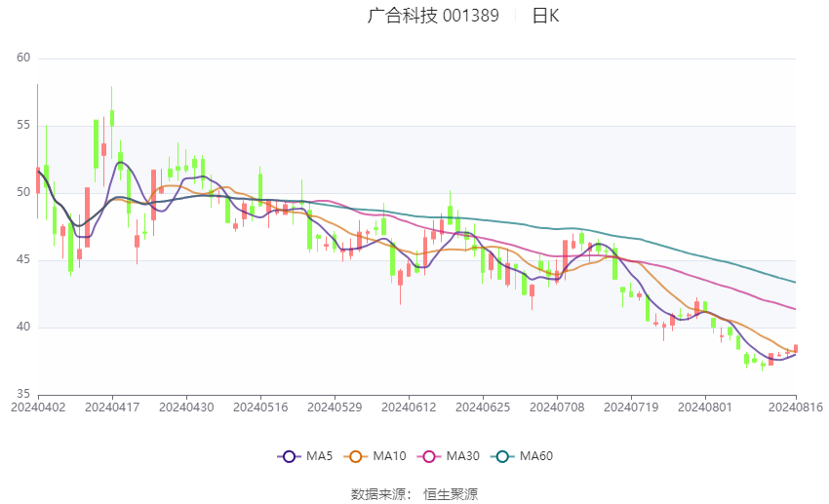Image resolution: width=829 pixels, height=504 pixels.
Task: Click the 60 price axis label
Action: coord(23,58)
